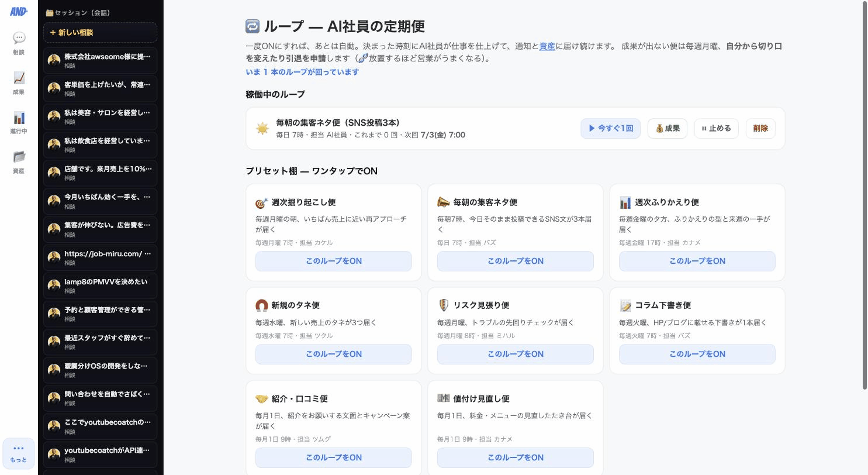Click 毎週水曜 7時・担当 ツクル text
Image resolution: width=868 pixels, height=475 pixels.
click(x=294, y=336)
